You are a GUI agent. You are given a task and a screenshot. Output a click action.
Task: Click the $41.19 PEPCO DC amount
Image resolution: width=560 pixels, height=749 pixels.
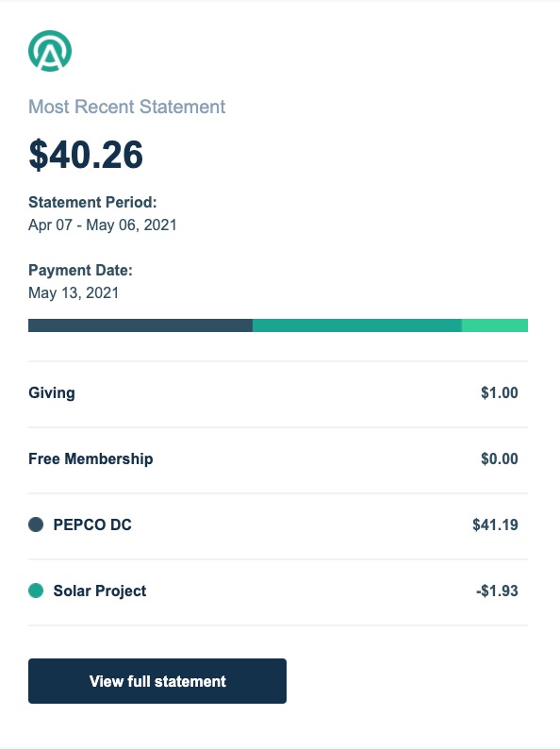[x=495, y=524]
